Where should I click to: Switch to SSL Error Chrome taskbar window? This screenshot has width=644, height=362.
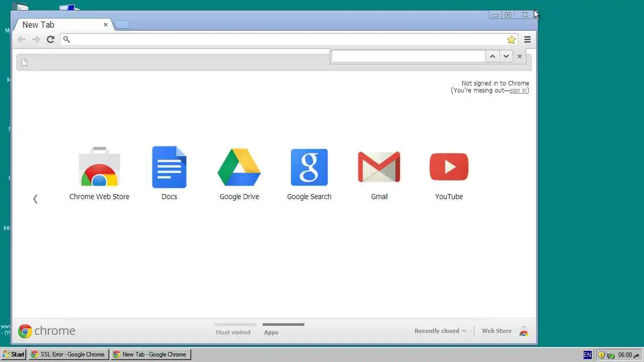coord(68,354)
